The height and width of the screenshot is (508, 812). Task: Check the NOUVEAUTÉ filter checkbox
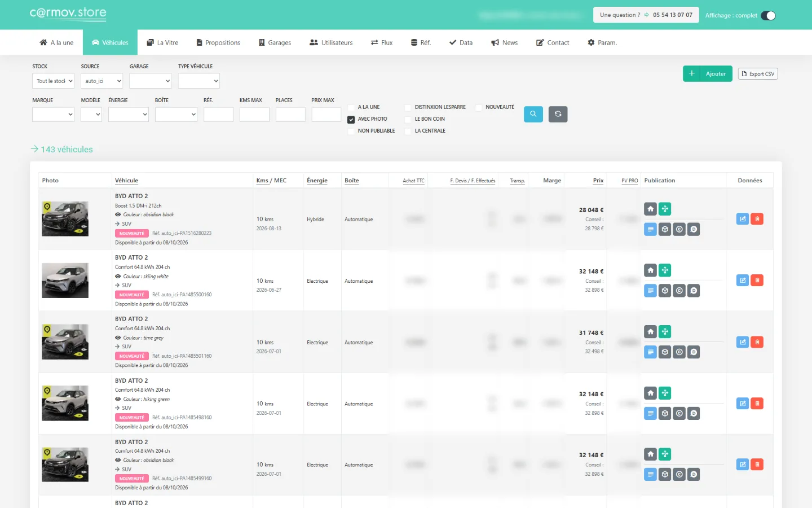pos(479,107)
